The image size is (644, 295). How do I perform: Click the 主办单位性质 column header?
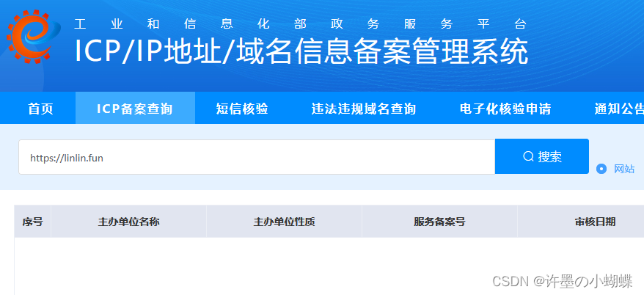[284, 222]
